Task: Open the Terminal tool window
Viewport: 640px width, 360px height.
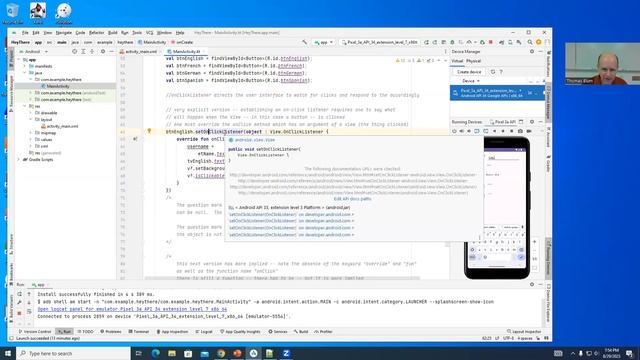Action: pos(139,332)
